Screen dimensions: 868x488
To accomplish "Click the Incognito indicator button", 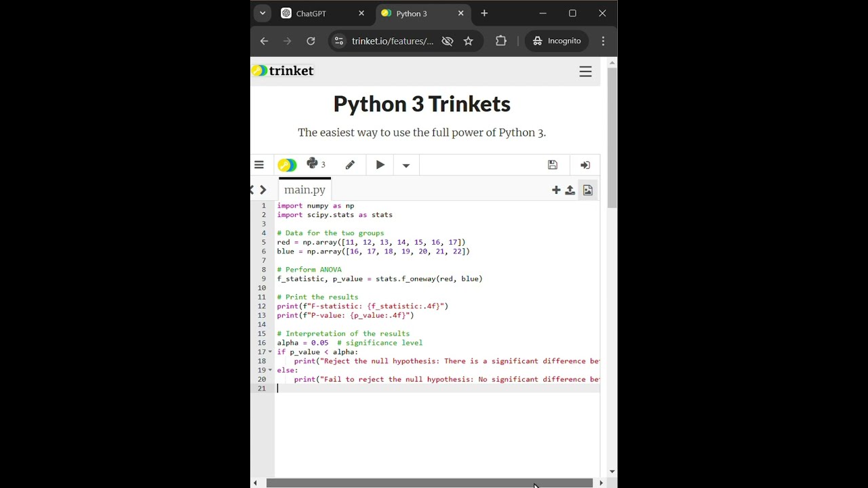I will pos(557,41).
